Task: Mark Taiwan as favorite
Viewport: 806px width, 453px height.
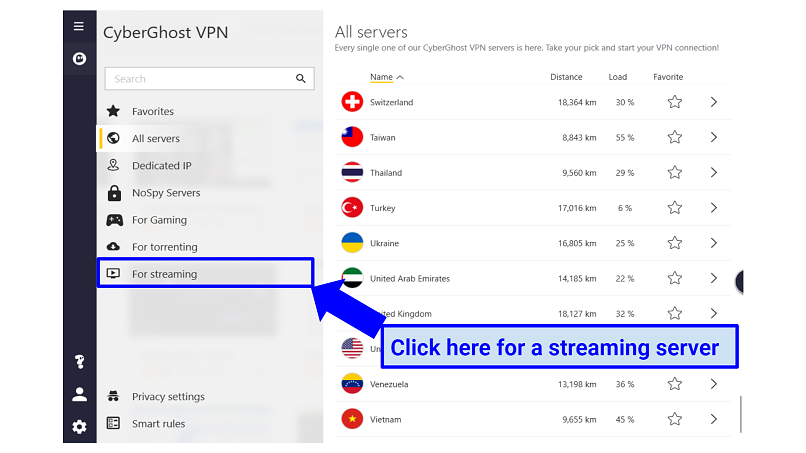Action: pyautogui.click(x=675, y=137)
